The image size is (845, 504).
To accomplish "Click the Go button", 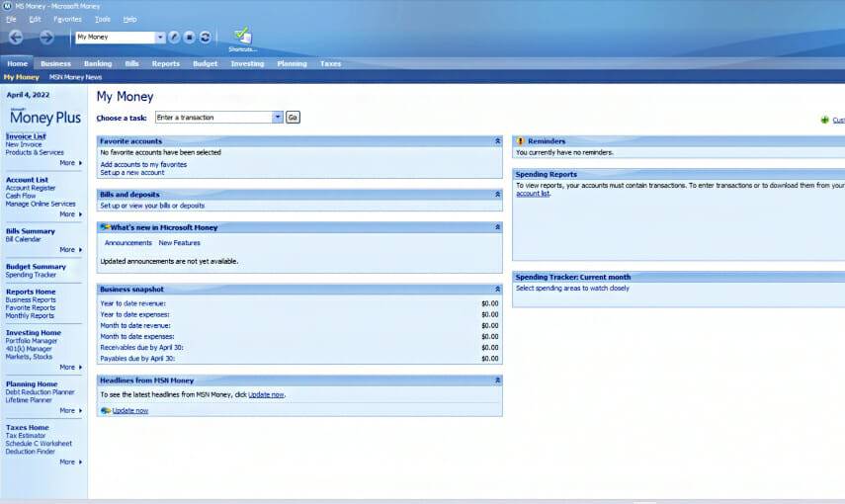I will tap(293, 118).
